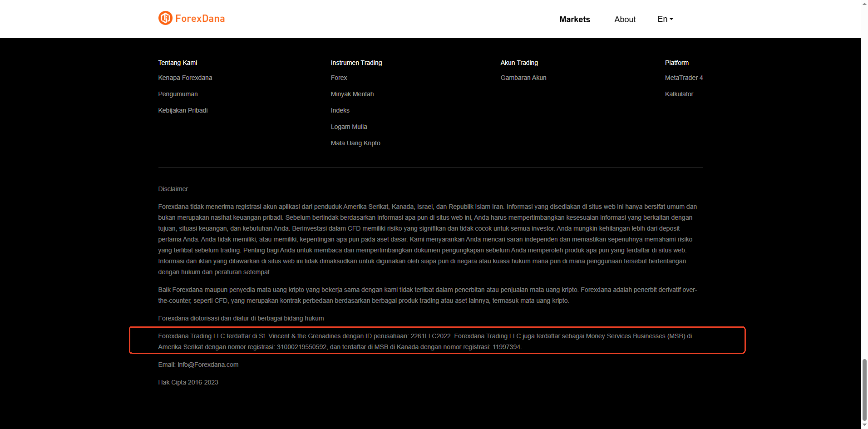Click the ForexDana brand name text
The image size is (868, 429).
pos(200,19)
